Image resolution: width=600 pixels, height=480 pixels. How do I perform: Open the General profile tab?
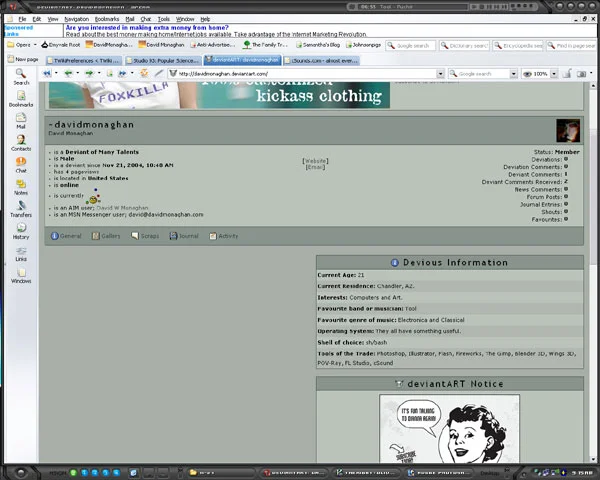[66, 236]
